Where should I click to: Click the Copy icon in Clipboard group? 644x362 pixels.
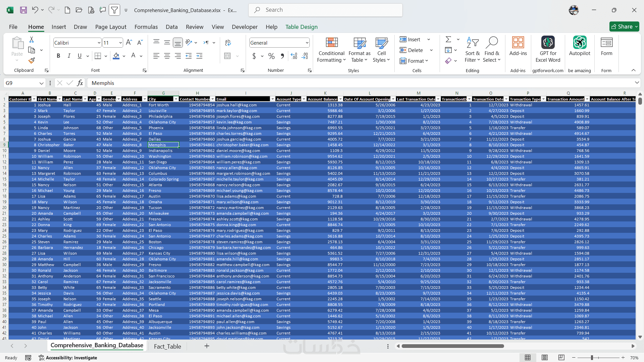[32, 50]
